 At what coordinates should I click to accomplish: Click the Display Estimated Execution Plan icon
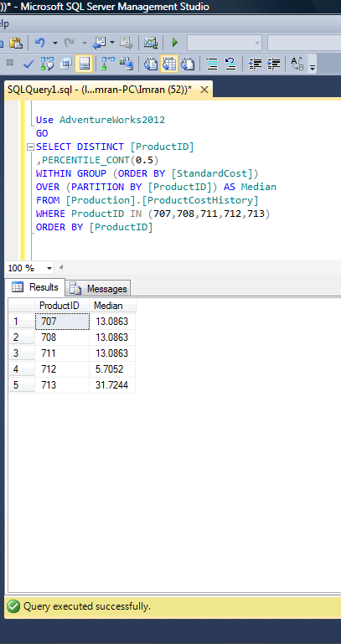click(x=47, y=64)
